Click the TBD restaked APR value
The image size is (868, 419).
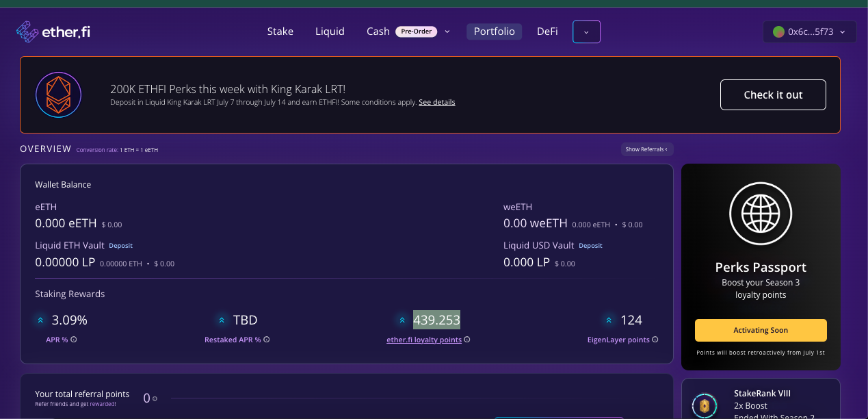pos(245,320)
